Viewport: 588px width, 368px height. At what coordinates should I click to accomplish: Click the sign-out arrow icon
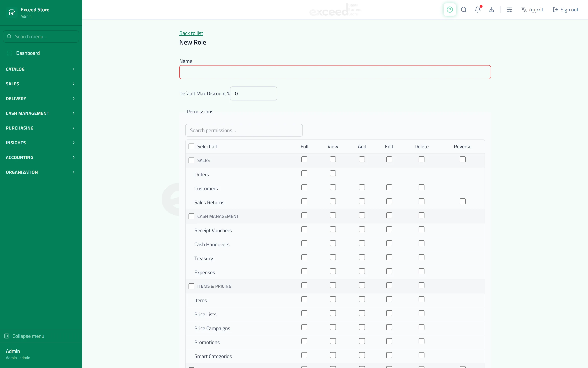click(x=555, y=10)
